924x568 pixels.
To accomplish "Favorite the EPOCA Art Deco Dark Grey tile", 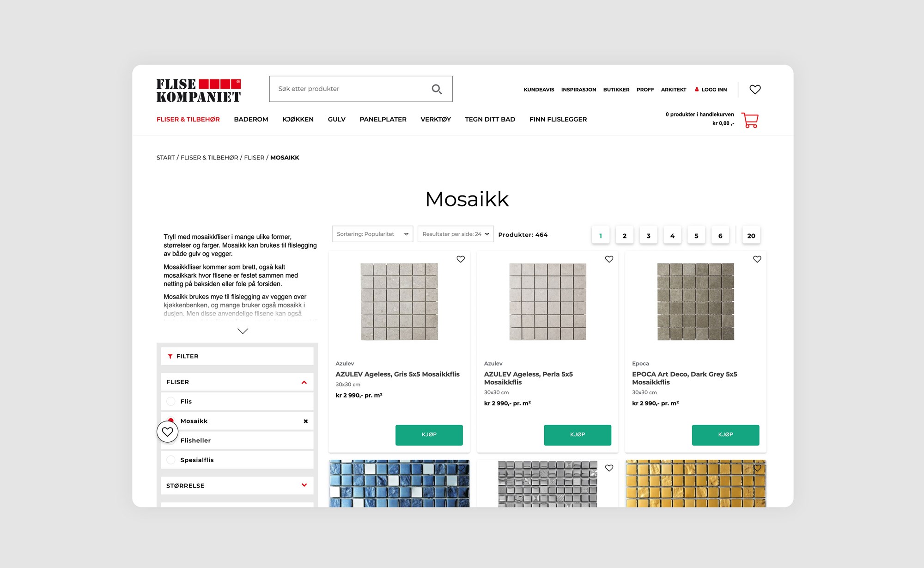I will click(757, 259).
